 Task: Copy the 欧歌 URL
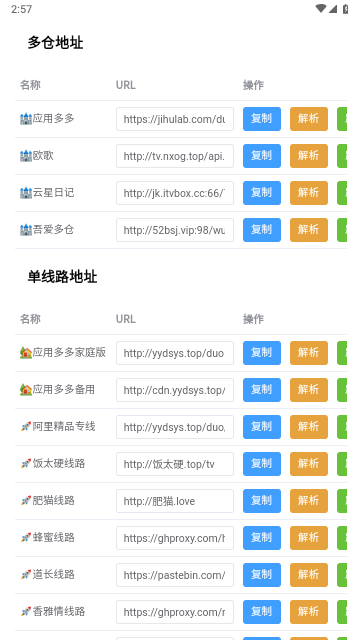pyautogui.click(x=262, y=156)
